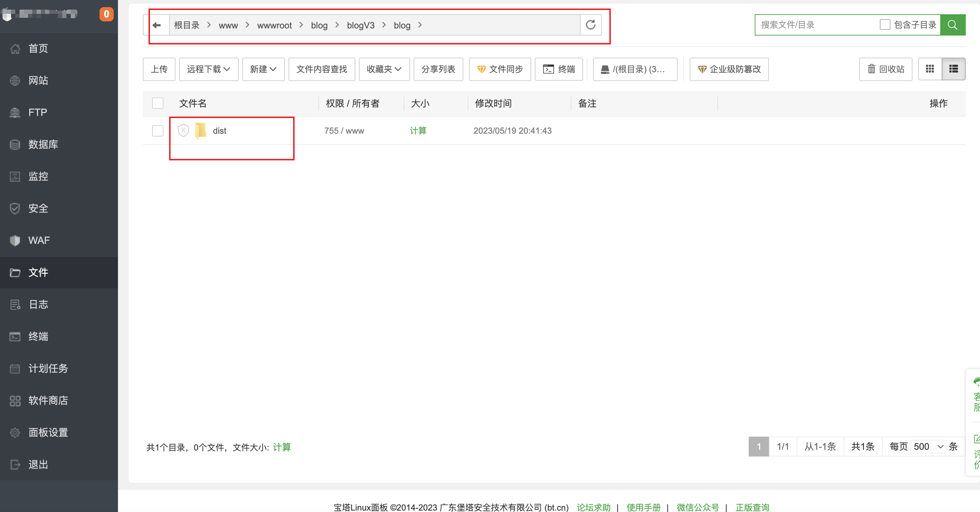Click the shield icon beside dist
980x512 pixels.
[183, 130]
